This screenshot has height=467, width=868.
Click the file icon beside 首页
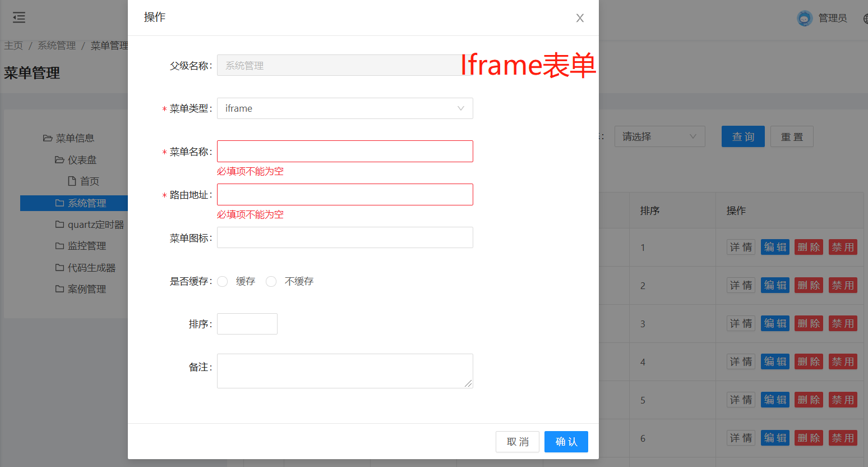click(x=72, y=181)
